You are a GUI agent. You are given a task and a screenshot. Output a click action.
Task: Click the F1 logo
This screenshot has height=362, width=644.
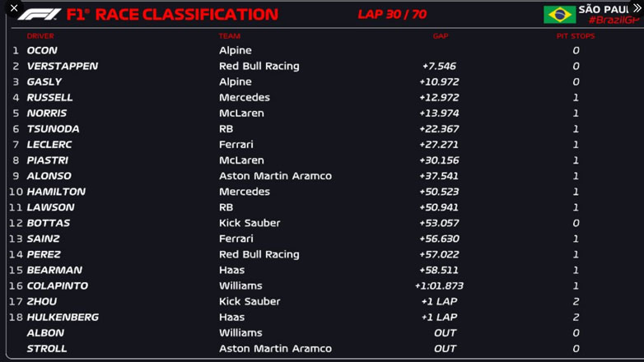(40, 15)
